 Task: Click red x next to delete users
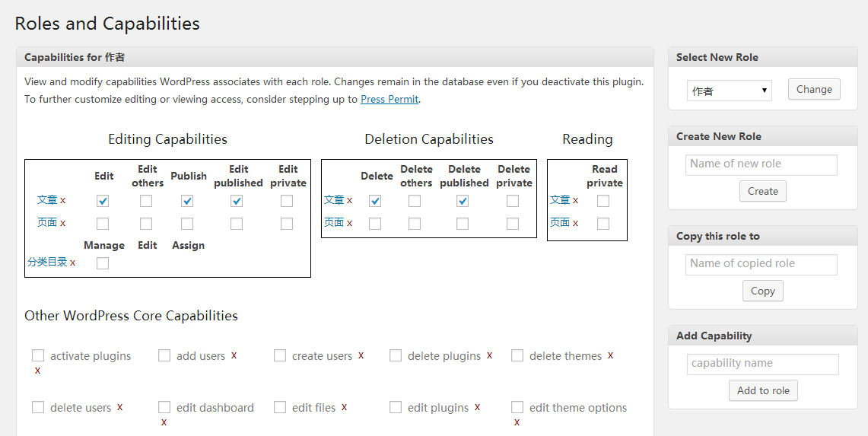pos(119,407)
